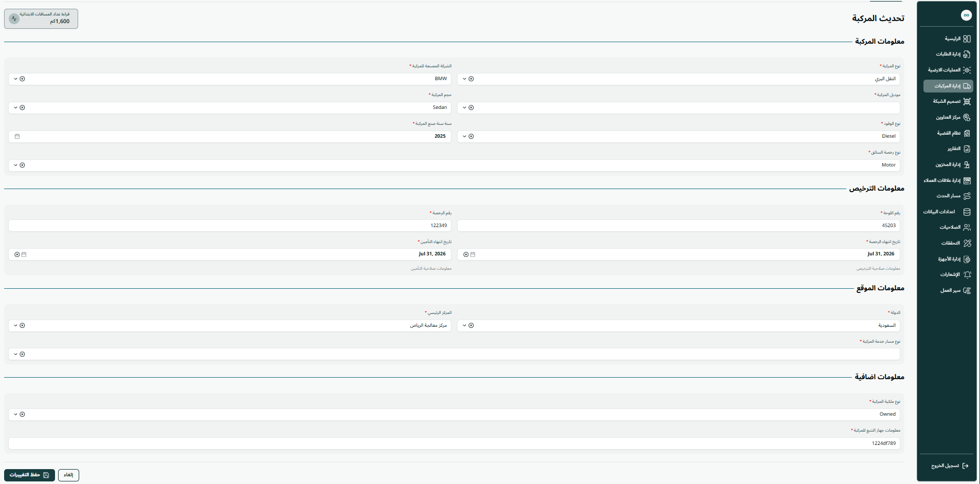Click the plate number field showing 45203

679,226
